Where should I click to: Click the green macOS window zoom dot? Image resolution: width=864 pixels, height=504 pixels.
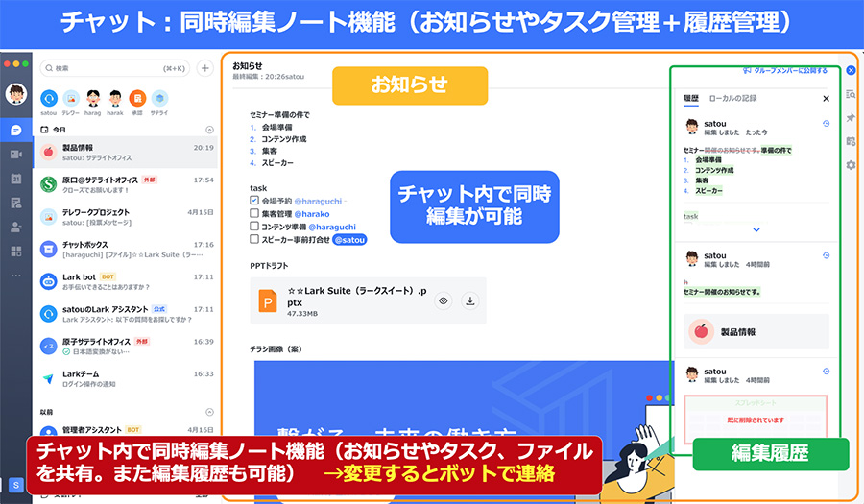25,64
